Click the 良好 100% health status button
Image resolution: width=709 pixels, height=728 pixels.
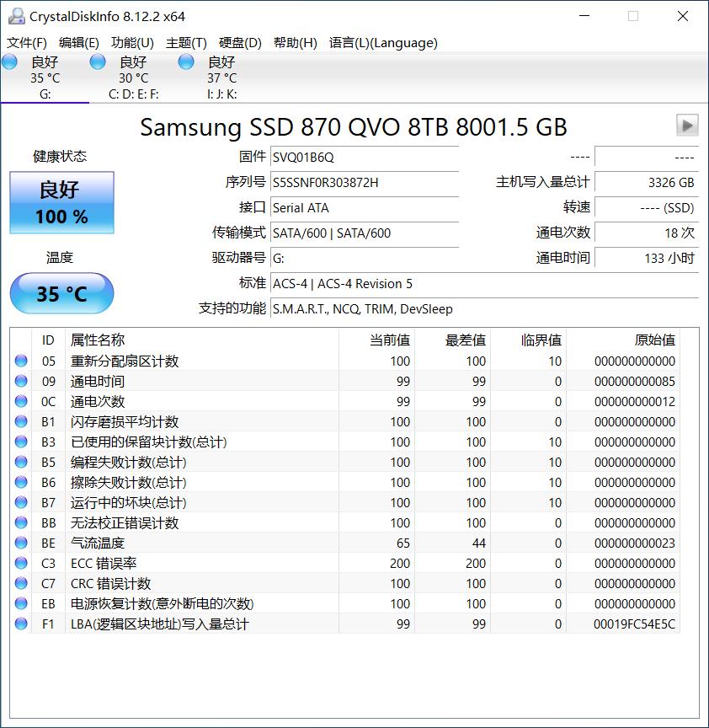point(61,201)
